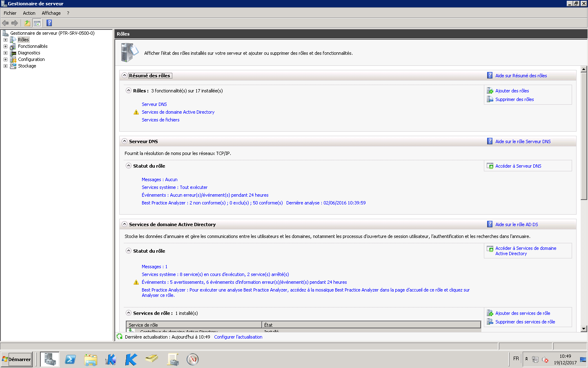The image size is (588, 368).
Task: Click the État column header
Action: pyautogui.click(x=371, y=325)
